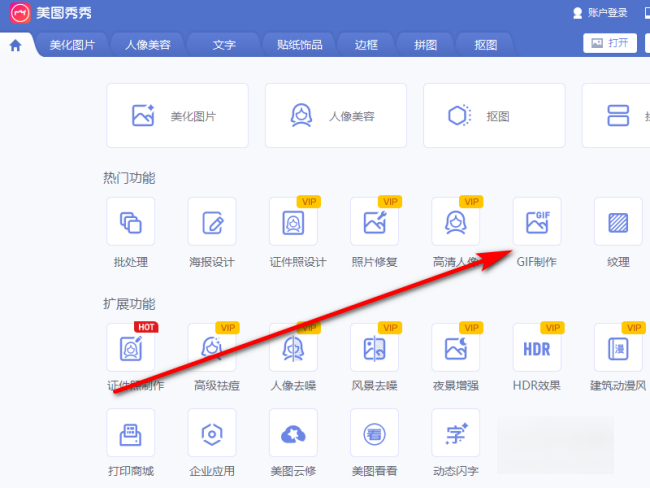
Task: Launch 照片修复 photo repair
Action: point(374,222)
